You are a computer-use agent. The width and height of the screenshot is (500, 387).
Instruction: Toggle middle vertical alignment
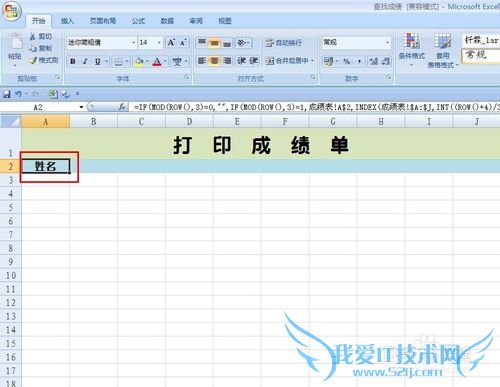(214, 43)
